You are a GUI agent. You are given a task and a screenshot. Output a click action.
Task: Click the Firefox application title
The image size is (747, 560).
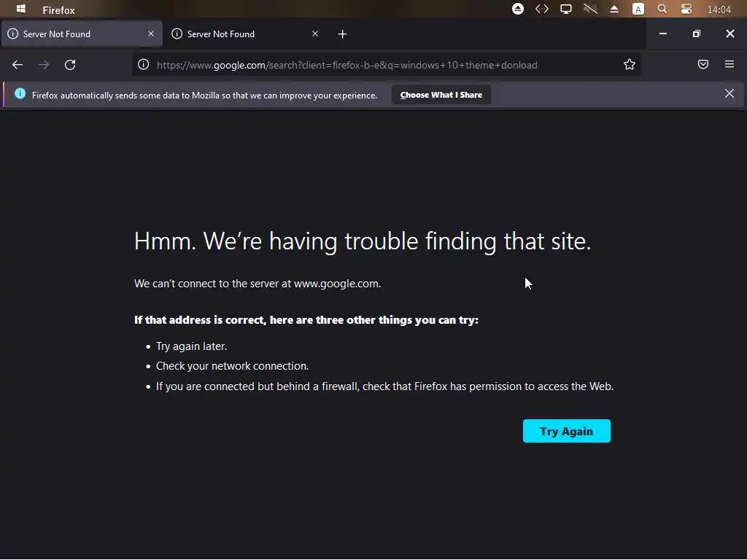coord(58,10)
